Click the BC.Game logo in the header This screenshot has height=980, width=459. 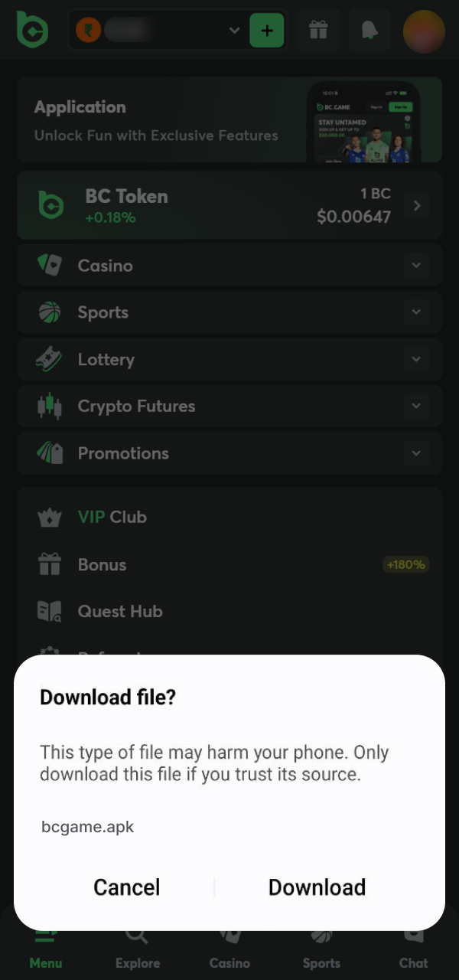click(x=32, y=31)
